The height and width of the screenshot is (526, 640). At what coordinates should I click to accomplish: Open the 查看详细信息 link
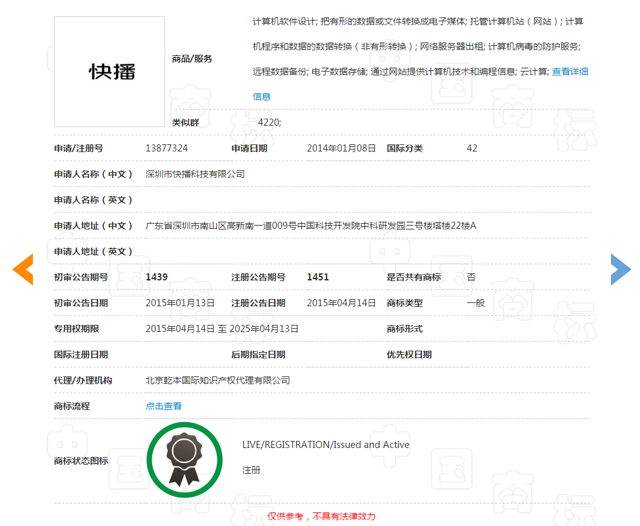[x=570, y=72]
